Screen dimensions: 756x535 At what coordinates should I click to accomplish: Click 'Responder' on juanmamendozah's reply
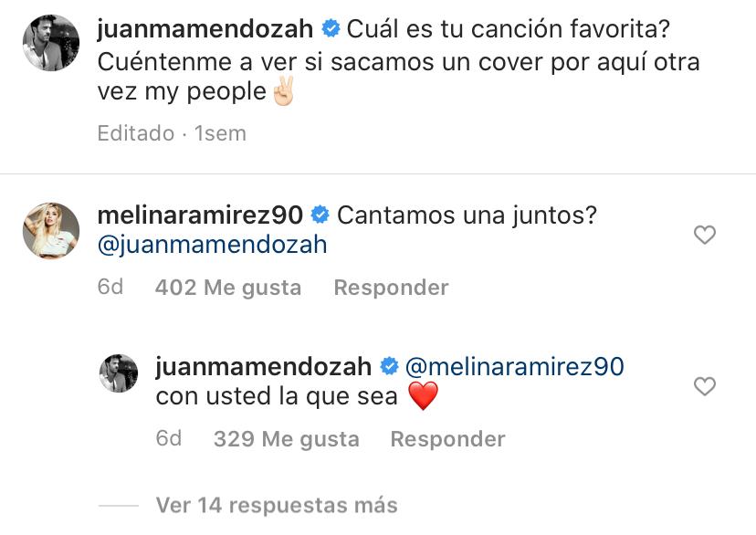tap(448, 439)
